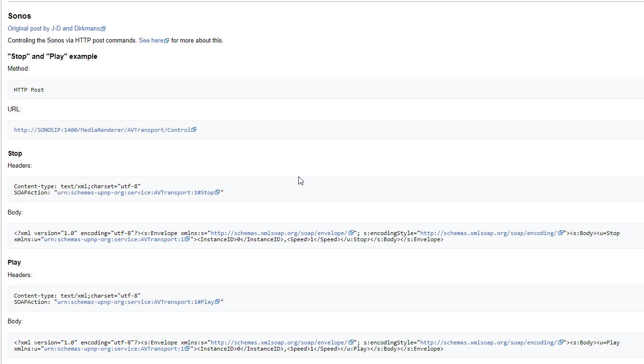Click the URL: label

14,109
